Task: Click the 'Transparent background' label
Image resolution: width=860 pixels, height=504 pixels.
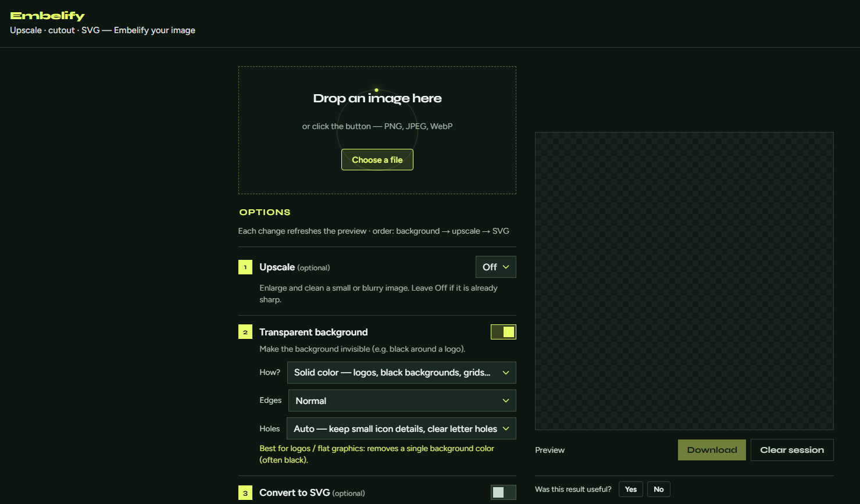Action: pyautogui.click(x=313, y=332)
